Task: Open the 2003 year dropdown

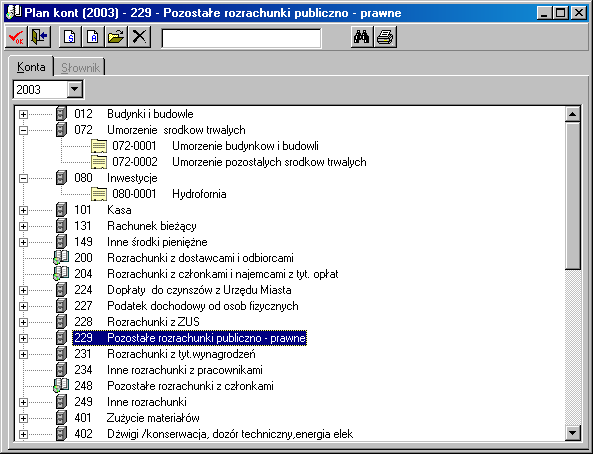Action: (x=75, y=90)
